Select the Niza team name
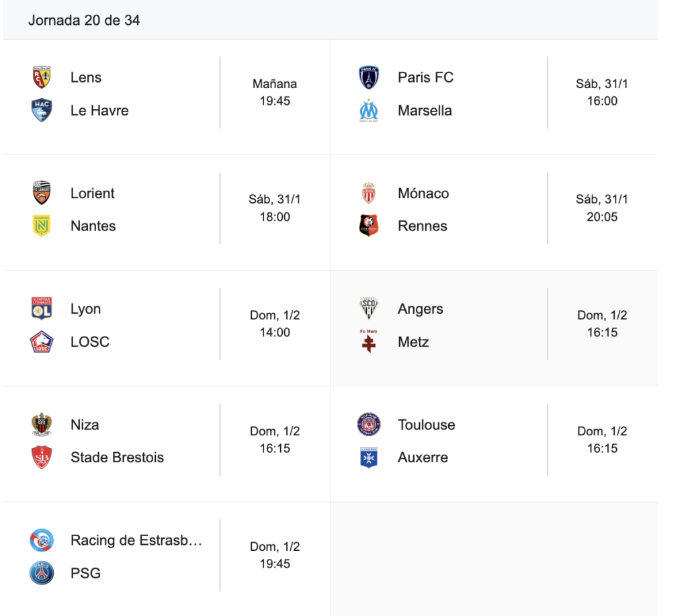Screen dimensions: 688x616 (x=85, y=425)
